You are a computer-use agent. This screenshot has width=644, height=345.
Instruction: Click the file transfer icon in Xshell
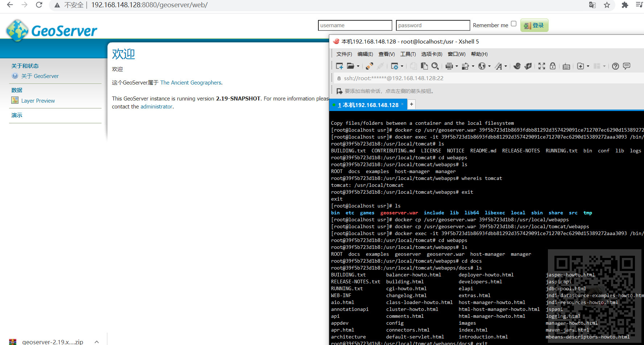click(465, 66)
